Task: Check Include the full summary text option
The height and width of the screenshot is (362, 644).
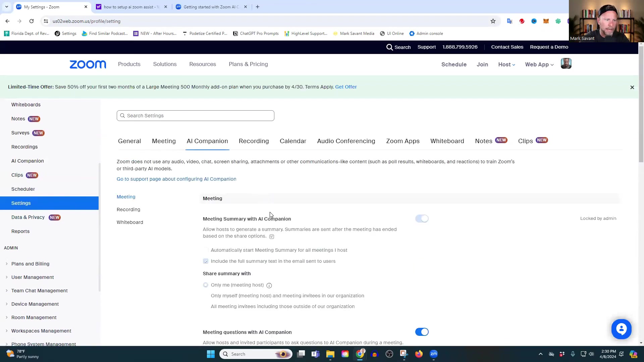Action: [x=206, y=261]
